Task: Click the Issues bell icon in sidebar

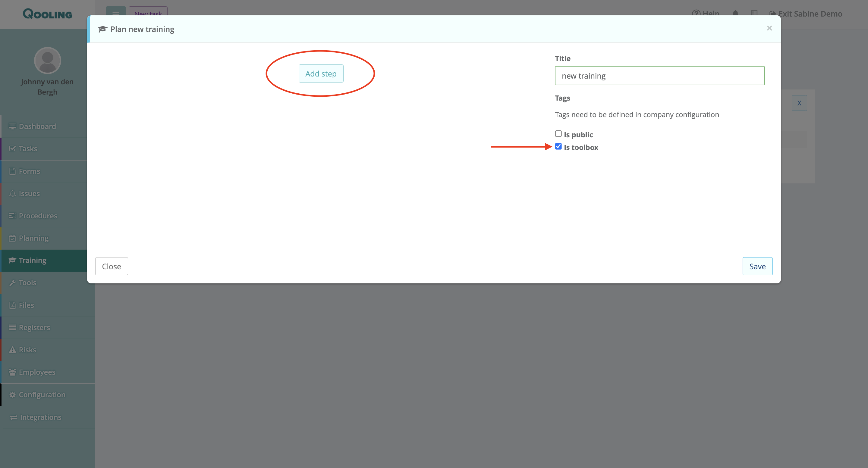Action: 12,194
